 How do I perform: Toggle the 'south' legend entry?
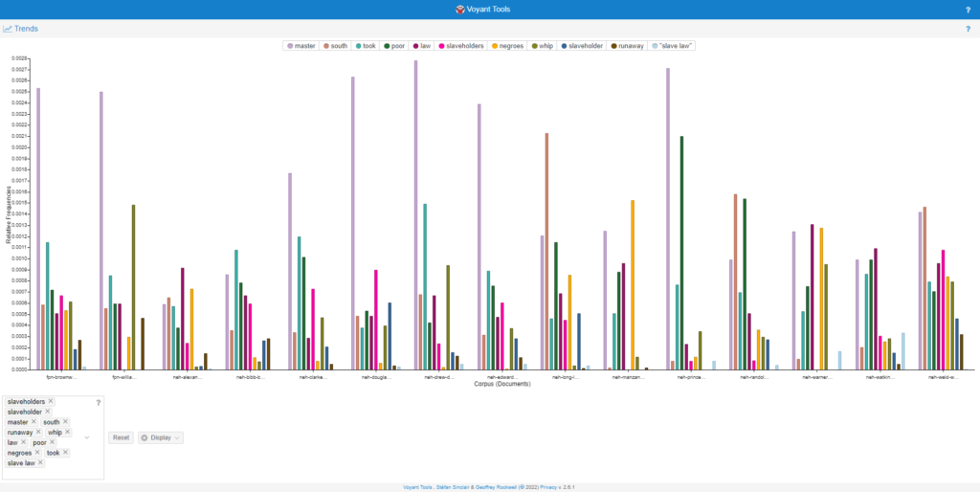[339, 46]
